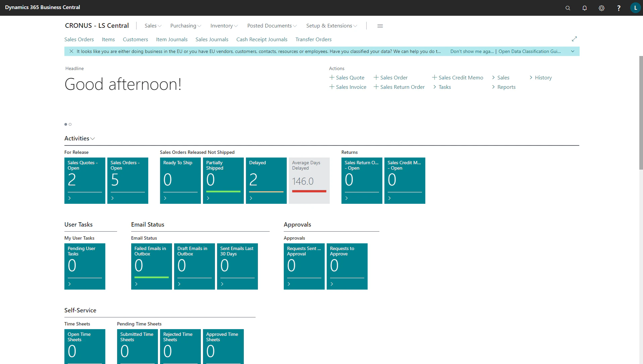The width and height of the screenshot is (643, 364).
Task: Drill into Ready To Ship via arrow icon
Action: [x=165, y=198]
